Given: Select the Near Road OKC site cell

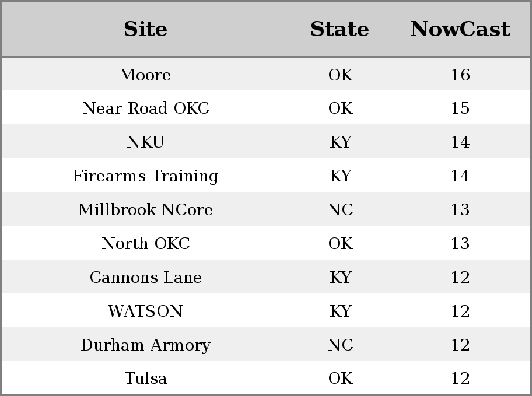Looking at the screenshot, I should click(146, 108).
